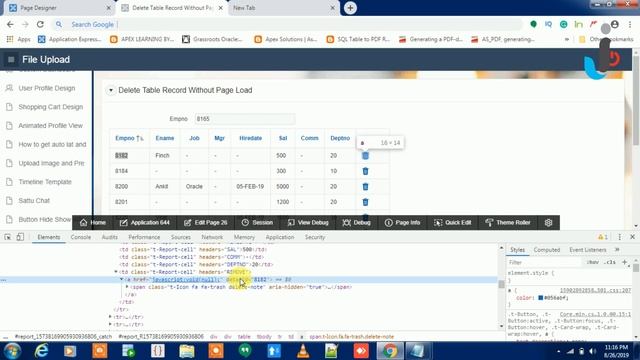640x360 pixels.
Task: Toggle the DevTools device toolbar
Action: click(x=20, y=237)
